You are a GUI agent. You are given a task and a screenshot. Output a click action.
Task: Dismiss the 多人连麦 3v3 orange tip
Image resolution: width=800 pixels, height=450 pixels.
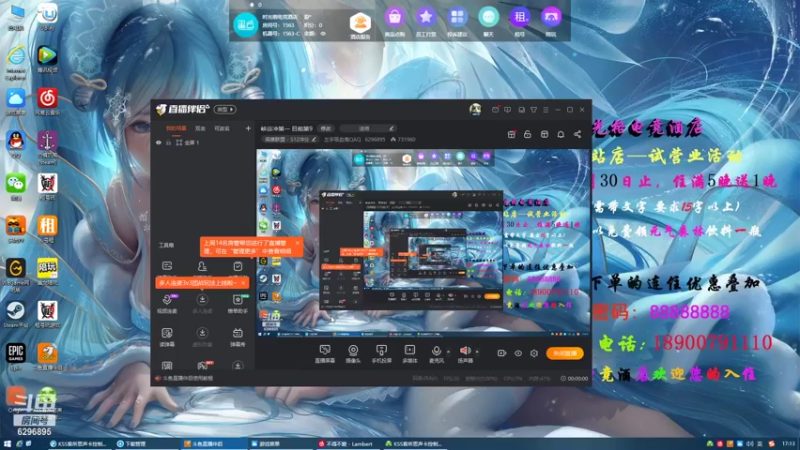click(x=243, y=283)
